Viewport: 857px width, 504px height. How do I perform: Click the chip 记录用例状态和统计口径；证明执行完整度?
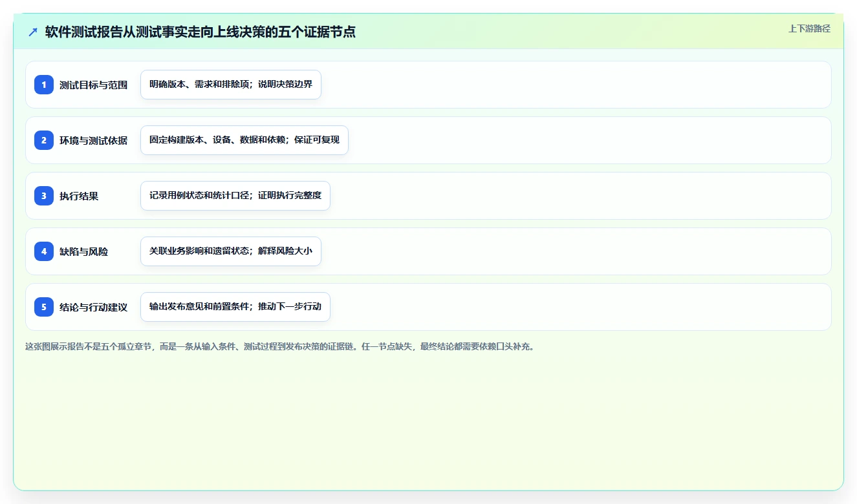235,196
